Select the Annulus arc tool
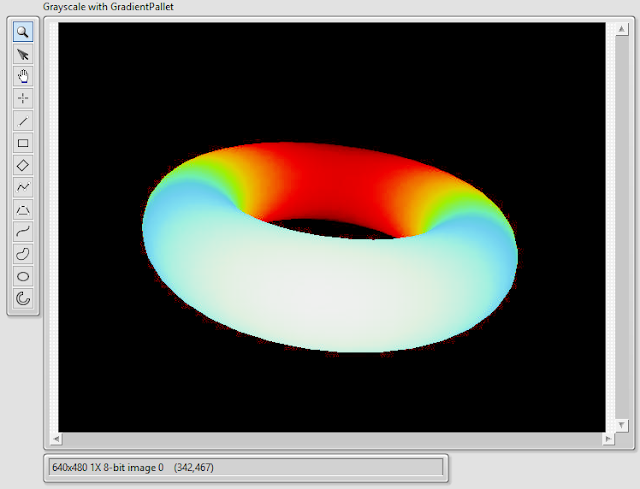 coord(23,298)
